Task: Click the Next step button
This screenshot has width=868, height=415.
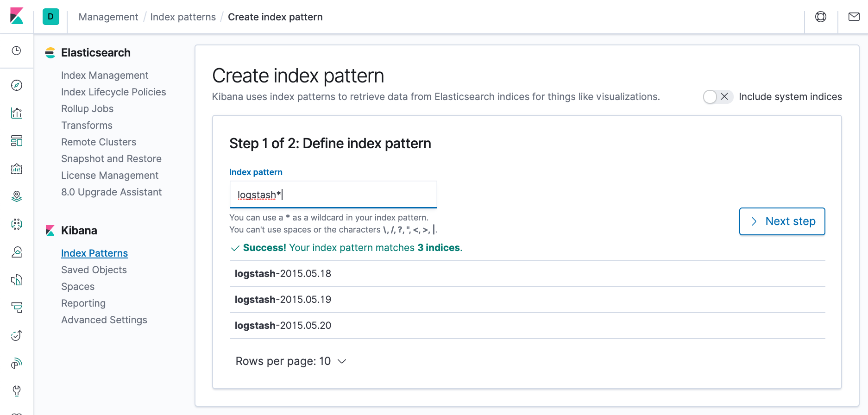Action: tap(782, 221)
